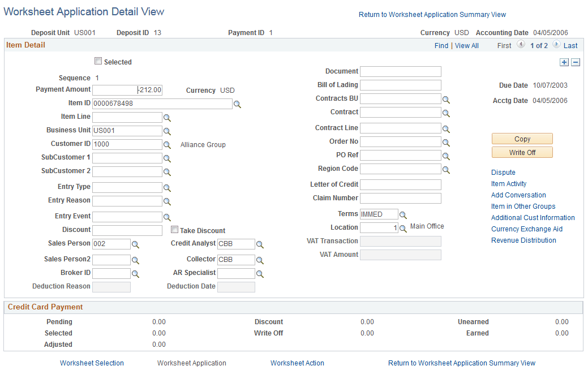Navigate to Worksheet Action
588x370 pixels.
(297, 363)
